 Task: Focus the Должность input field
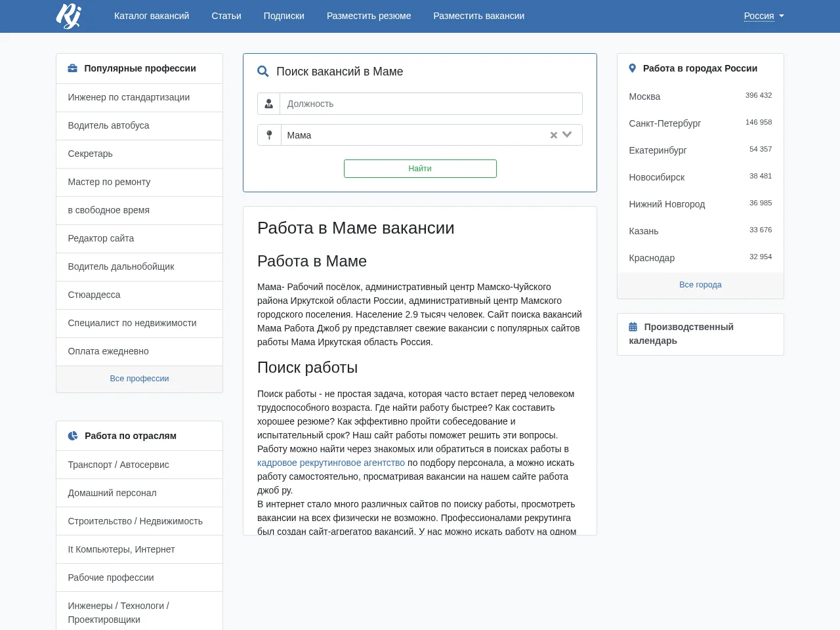tap(431, 104)
